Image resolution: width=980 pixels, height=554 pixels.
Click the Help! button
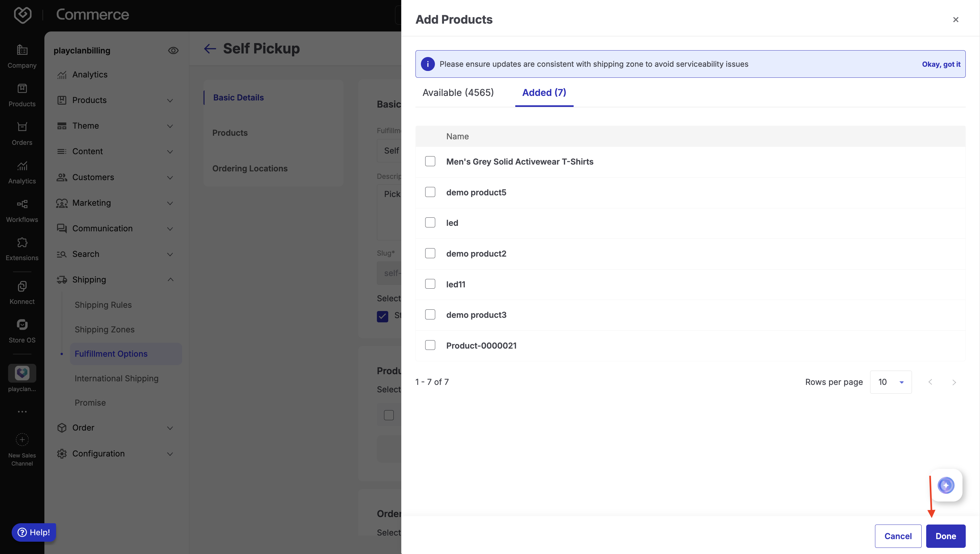[x=34, y=532]
